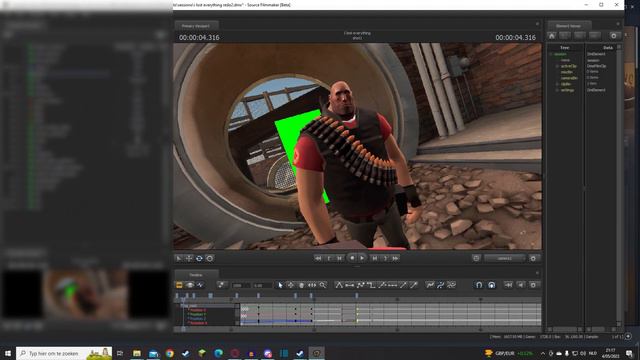Jump to last frame with fast-forward button
640x360 pixels.
(x=395, y=258)
